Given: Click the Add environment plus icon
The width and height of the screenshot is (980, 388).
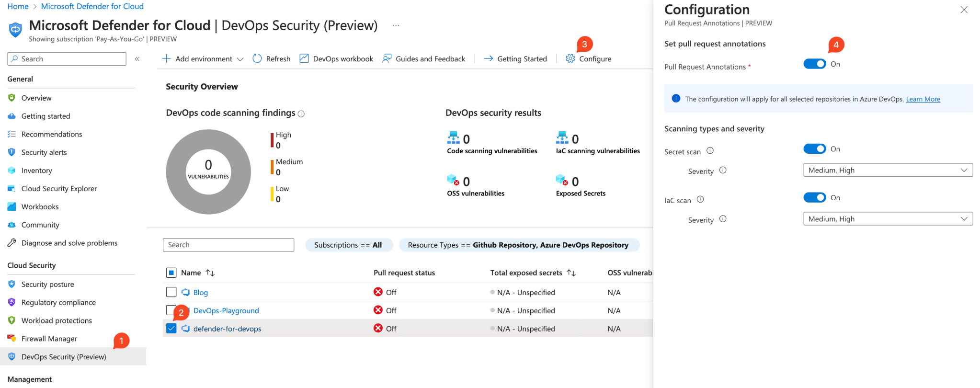Looking at the screenshot, I should click(166, 58).
